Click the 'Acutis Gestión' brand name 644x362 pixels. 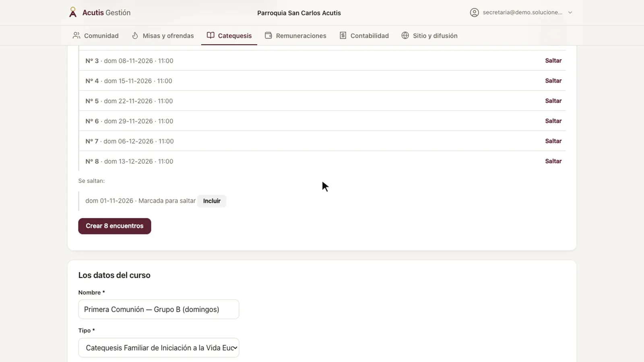pyautogui.click(x=106, y=12)
